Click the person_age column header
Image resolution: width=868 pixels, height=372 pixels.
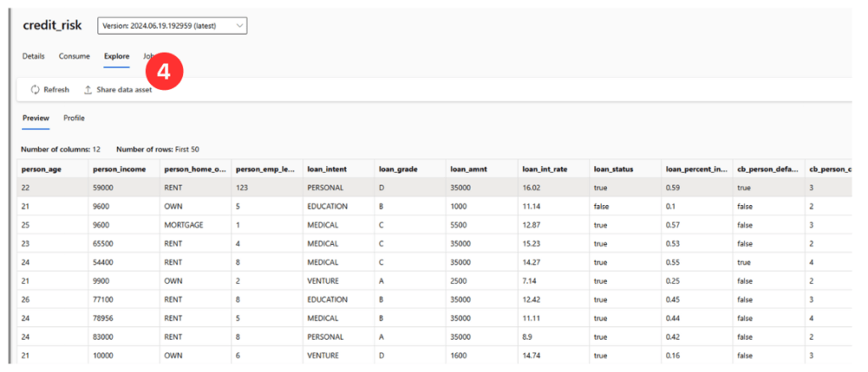click(41, 169)
